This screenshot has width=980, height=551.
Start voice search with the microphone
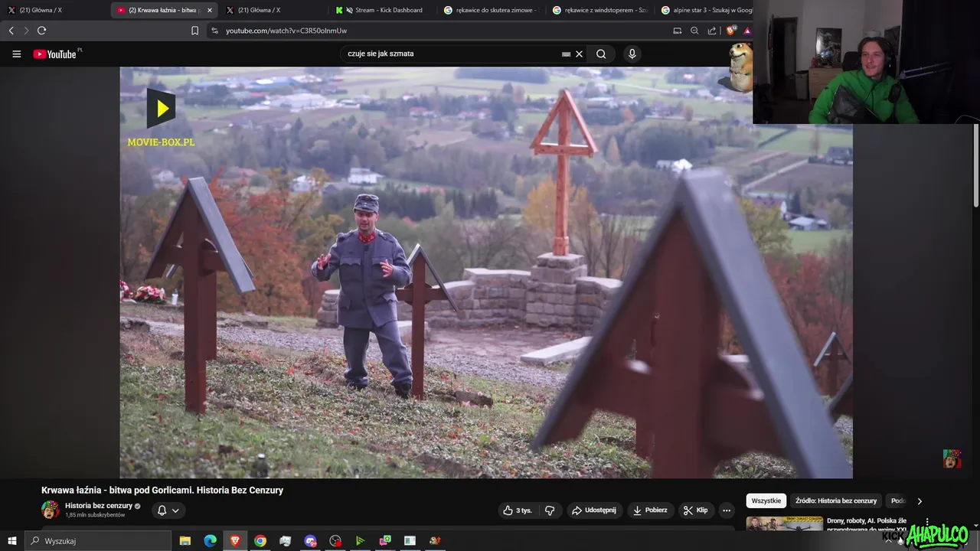pyautogui.click(x=632, y=54)
